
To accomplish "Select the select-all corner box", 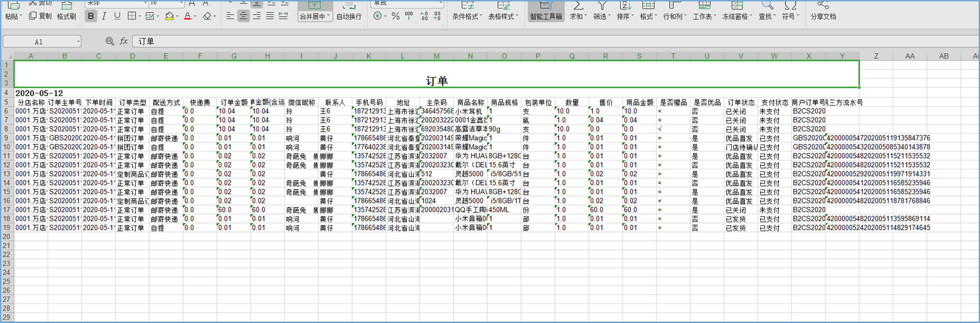I will click(x=7, y=56).
